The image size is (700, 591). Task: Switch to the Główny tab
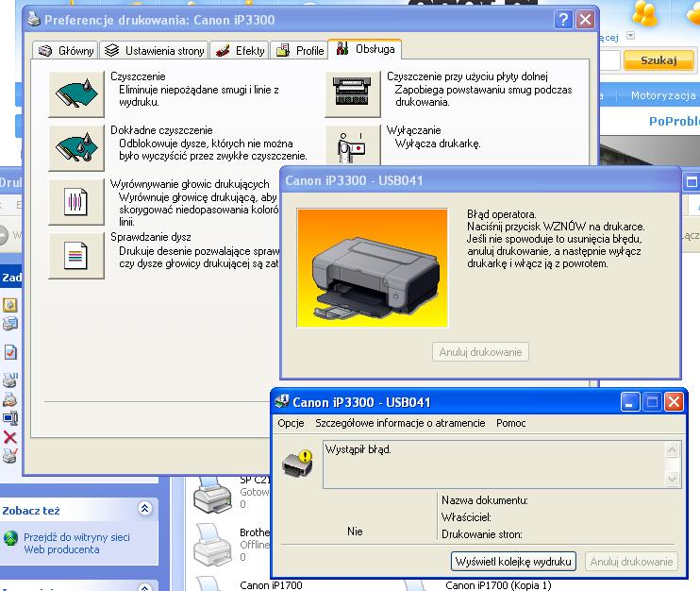(x=66, y=51)
